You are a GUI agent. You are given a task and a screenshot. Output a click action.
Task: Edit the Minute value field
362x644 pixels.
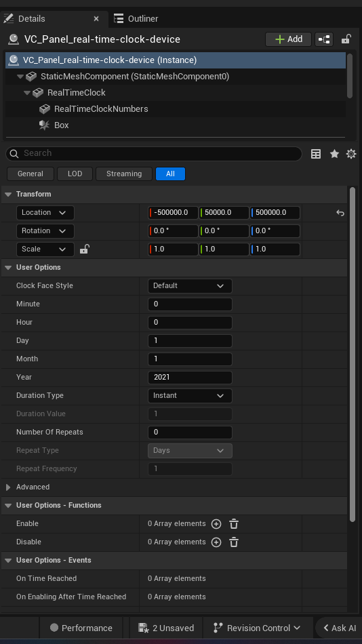coord(190,304)
